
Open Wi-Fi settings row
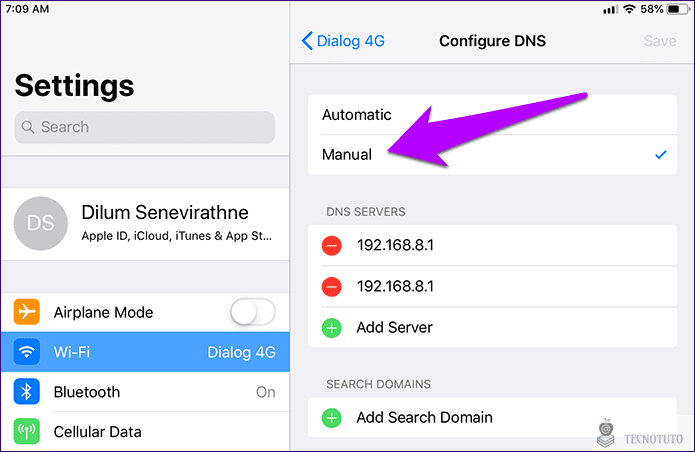point(145,352)
